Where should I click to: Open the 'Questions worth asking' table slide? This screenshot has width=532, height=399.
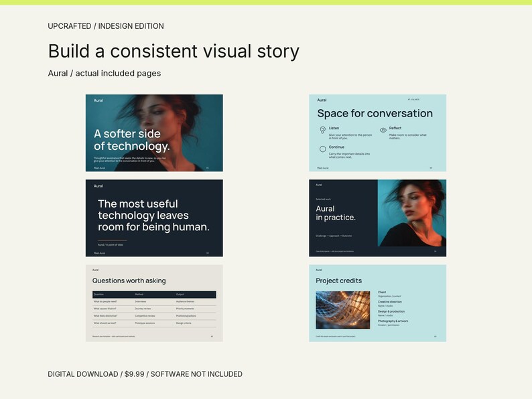(154, 303)
